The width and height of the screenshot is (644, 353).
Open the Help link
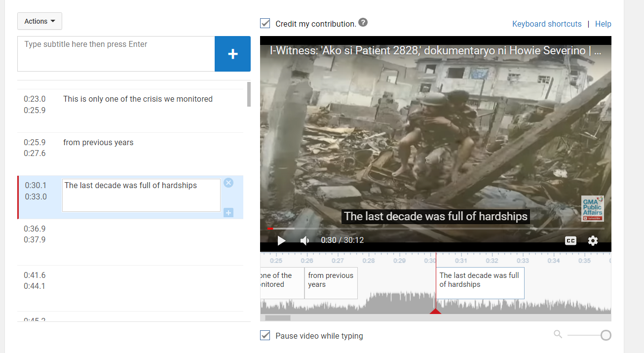click(603, 24)
